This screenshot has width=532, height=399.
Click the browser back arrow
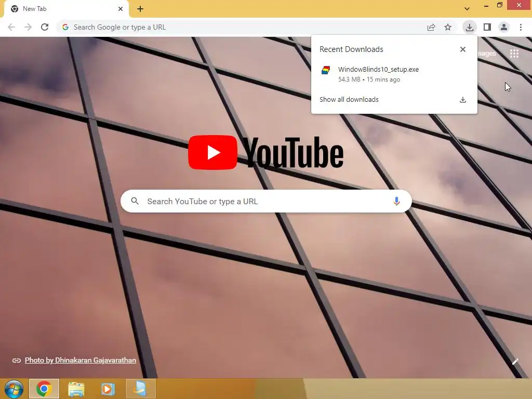[x=11, y=27]
